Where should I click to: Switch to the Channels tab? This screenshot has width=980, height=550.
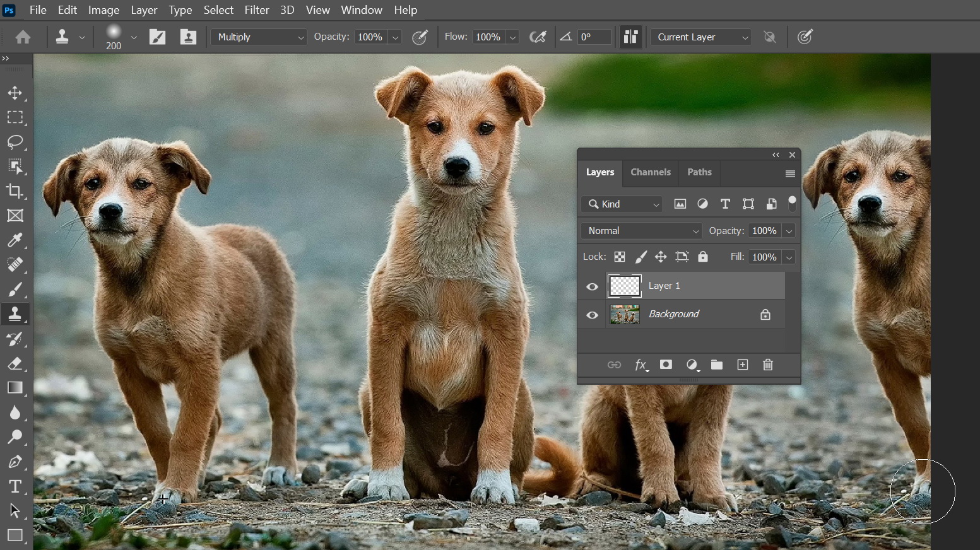[x=651, y=172]
